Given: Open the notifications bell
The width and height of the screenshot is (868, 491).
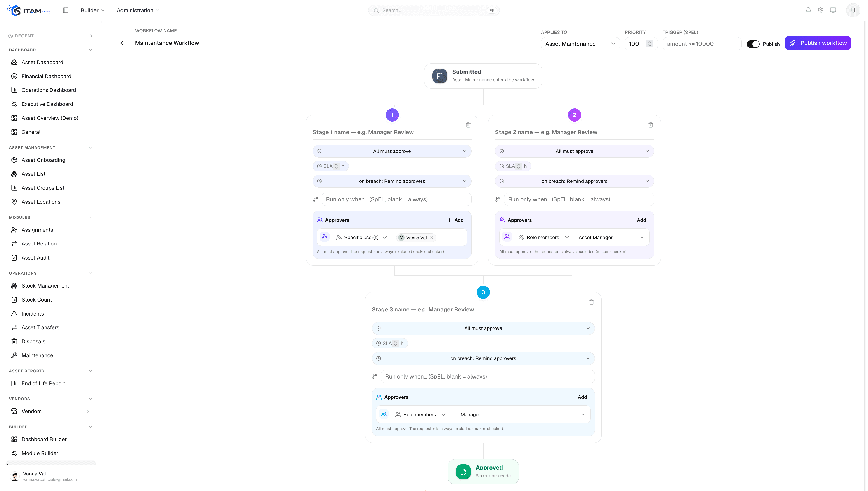Looking at the screenshot, I should tap(808, 10).
